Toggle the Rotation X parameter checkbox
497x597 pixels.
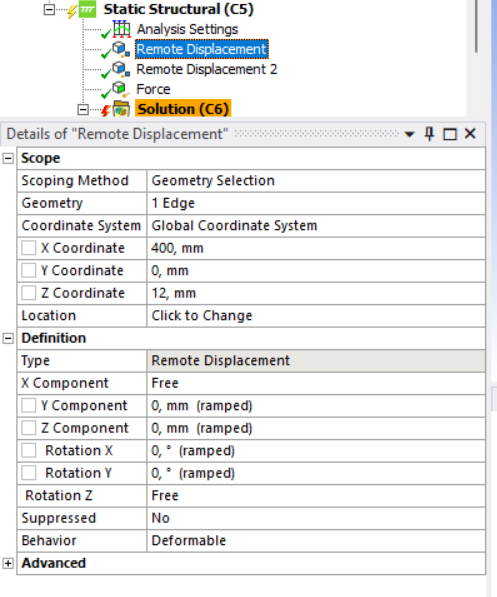(x=29, y=450)
